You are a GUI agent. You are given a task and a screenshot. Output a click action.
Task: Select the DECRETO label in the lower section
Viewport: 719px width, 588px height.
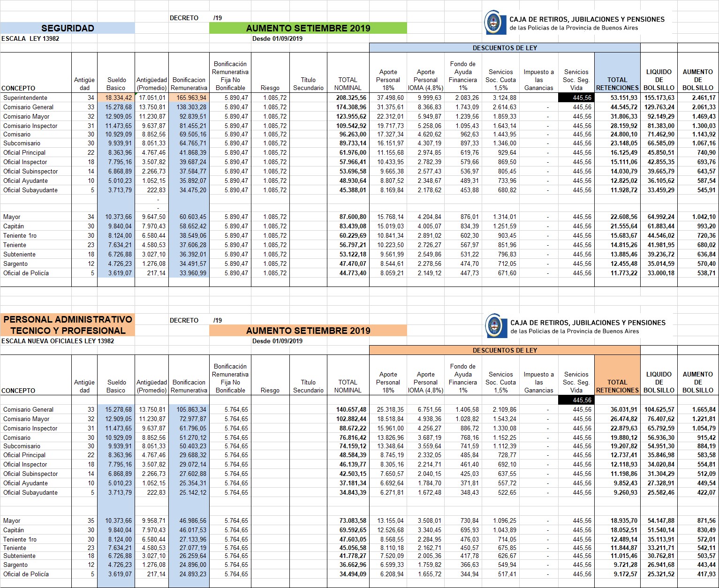pyautogui.click(x=184, y=320)
